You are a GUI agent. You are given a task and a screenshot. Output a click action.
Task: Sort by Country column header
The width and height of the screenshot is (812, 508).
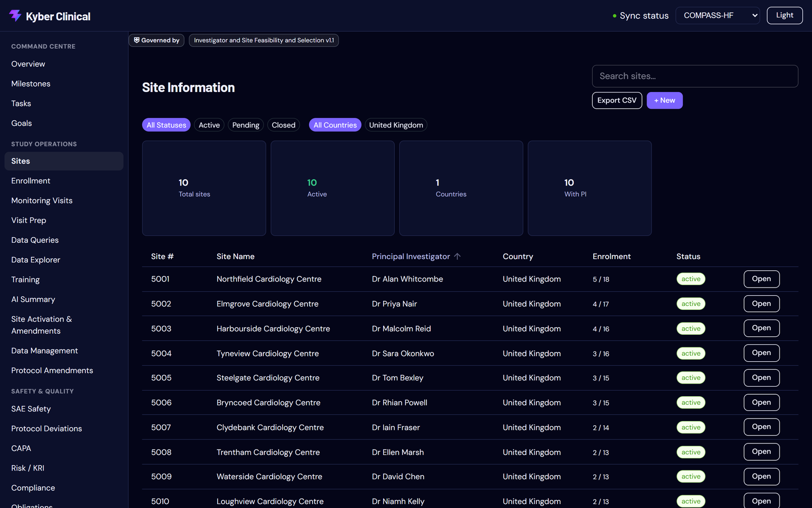[518, 257]
